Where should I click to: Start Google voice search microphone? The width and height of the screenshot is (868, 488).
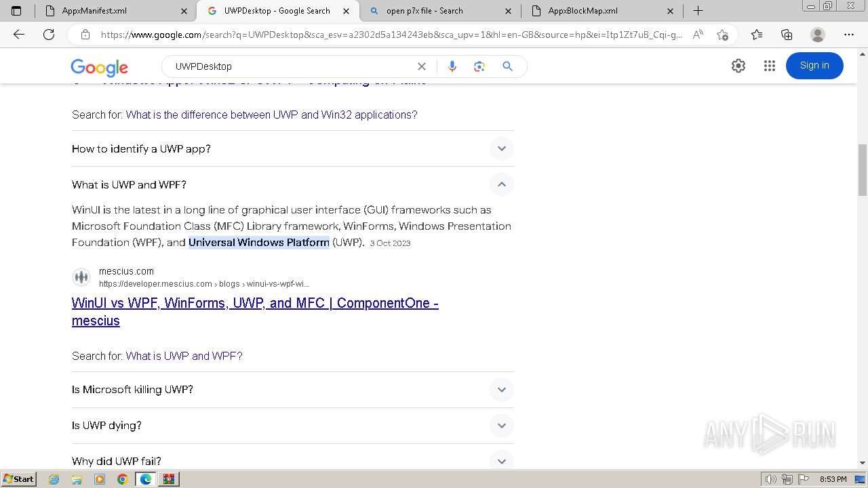coord(452,66)
